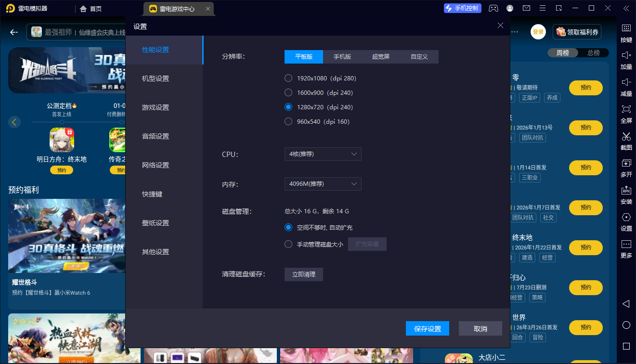The width and height of the screenshot is (636, 364).
Task: Click 预约 in the 2026年1月13号 row
Action: (x=586, y=128)
